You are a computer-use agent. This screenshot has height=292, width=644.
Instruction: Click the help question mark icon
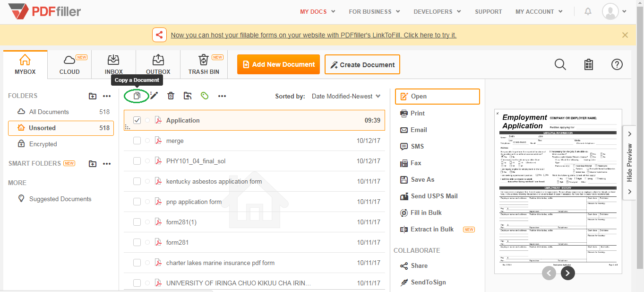coord(617,64)
